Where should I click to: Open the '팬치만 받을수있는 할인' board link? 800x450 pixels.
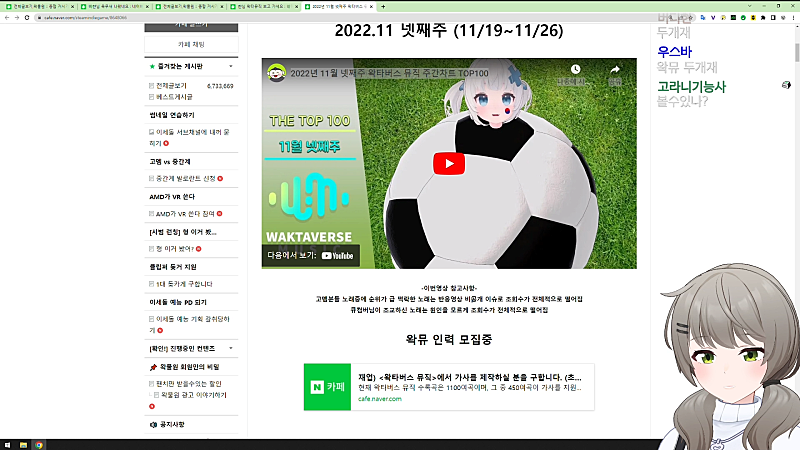tap(189, 384)
